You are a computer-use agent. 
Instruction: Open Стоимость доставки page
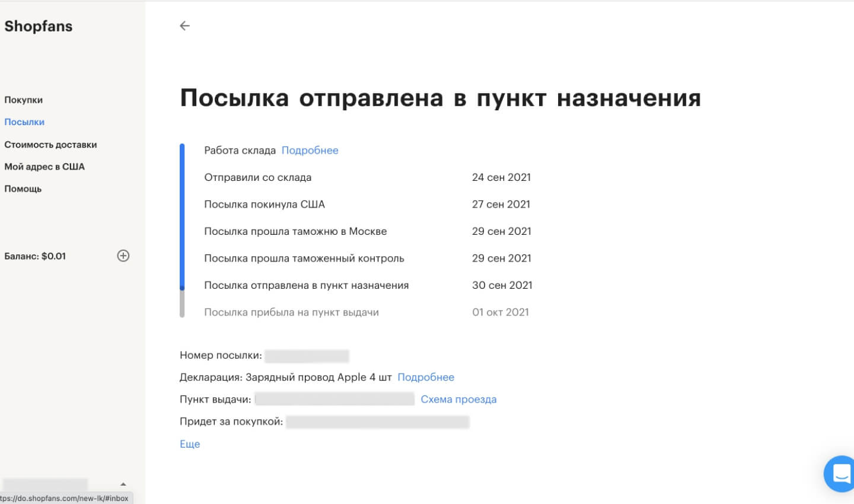(50, 145)
